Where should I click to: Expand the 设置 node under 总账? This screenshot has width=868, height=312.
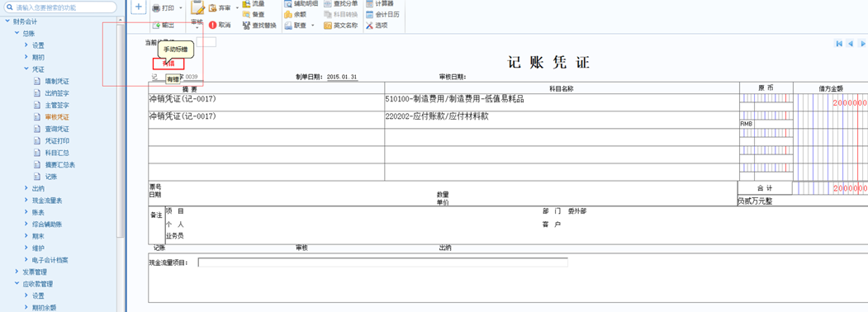click(x=26, y=45)
